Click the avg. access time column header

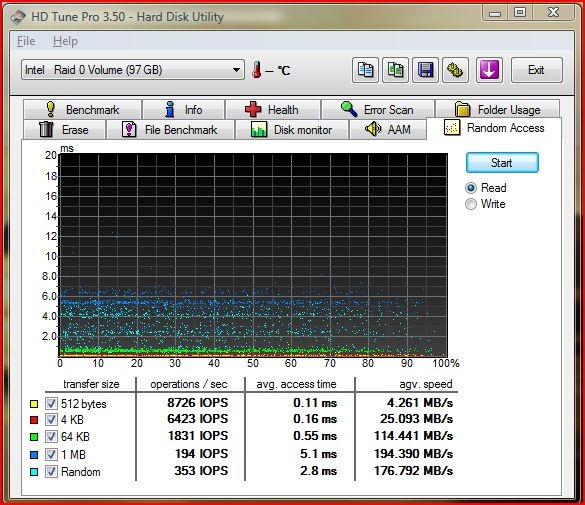296,384
